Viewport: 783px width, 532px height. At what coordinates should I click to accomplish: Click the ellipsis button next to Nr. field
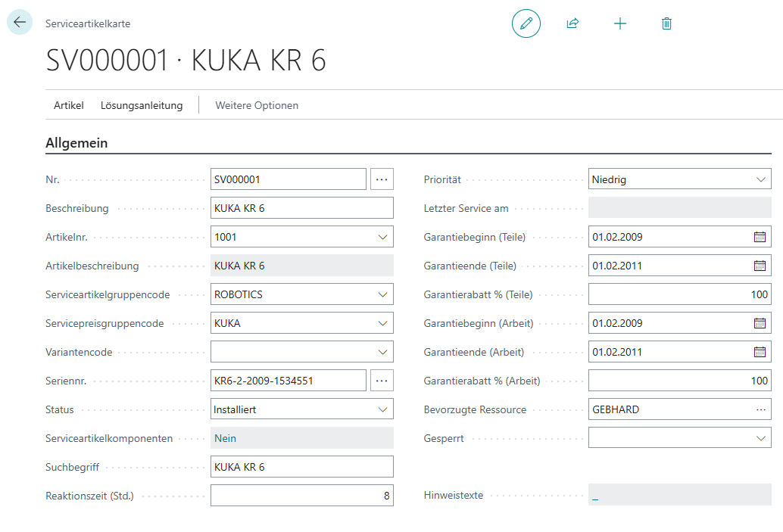click(382, 179)
